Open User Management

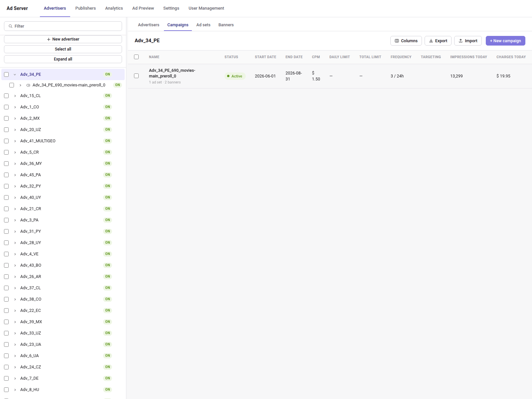point(206,8)
